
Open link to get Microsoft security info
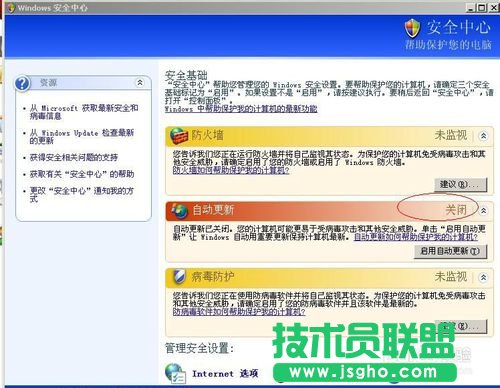(x=84, y=112)
